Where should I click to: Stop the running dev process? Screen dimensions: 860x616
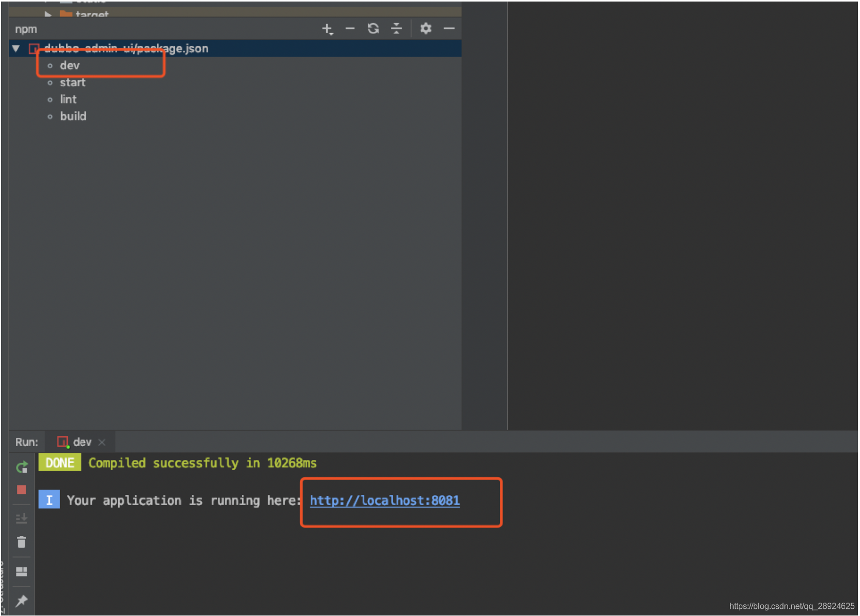point(22,490)
